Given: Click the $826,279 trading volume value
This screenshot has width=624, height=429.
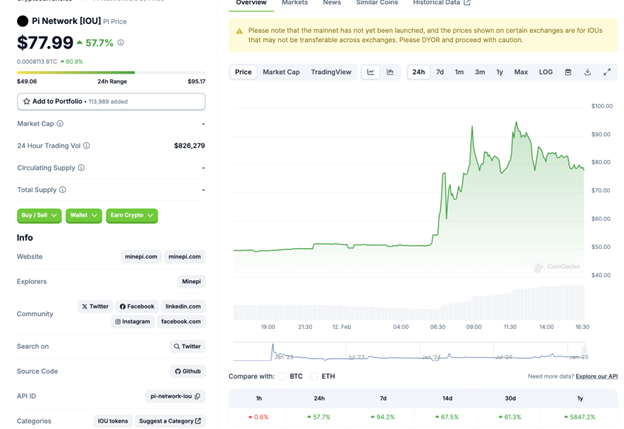Looking at the screenshot, I should (x=189, y=146).
